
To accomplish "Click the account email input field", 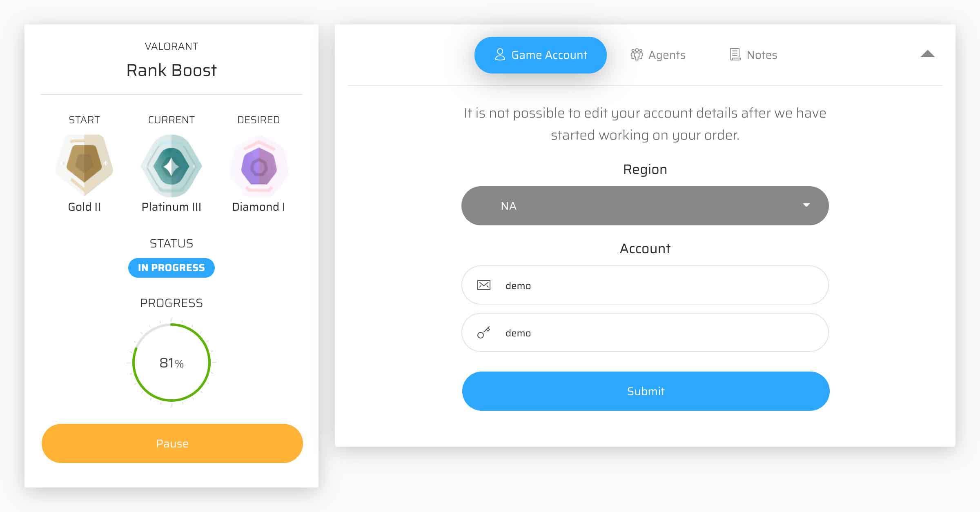I will 646,285.
